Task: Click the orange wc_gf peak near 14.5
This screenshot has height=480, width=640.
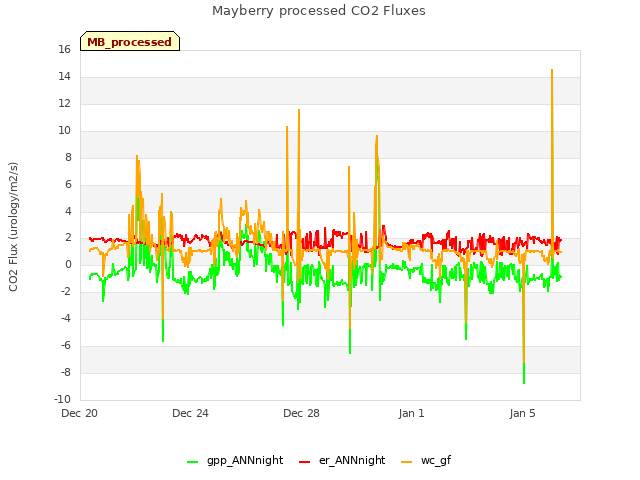Action: (x=552, y=70)
